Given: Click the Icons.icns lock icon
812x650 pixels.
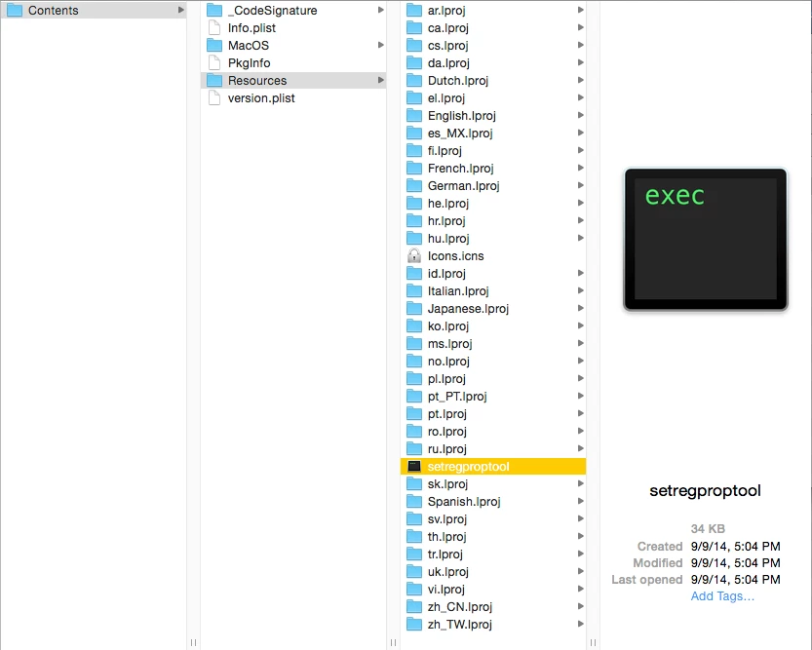Looking at the screenshot, I should [414, 256].
